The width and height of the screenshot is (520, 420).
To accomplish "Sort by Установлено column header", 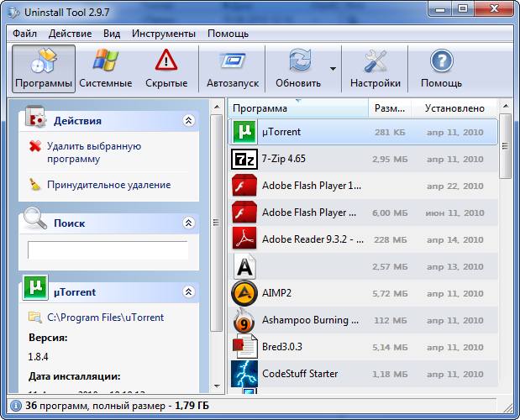I will [454, 108].
